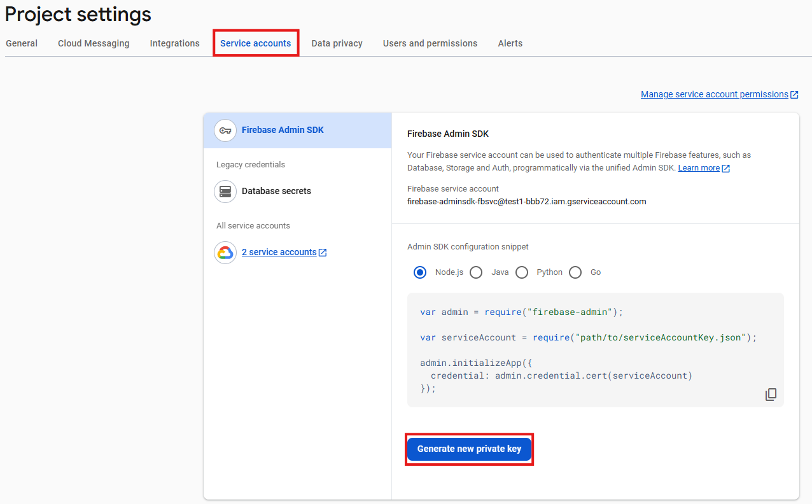Open Manage service account permissions link
Viewport: 812px width, 504px height.
(x=714, y=94)
